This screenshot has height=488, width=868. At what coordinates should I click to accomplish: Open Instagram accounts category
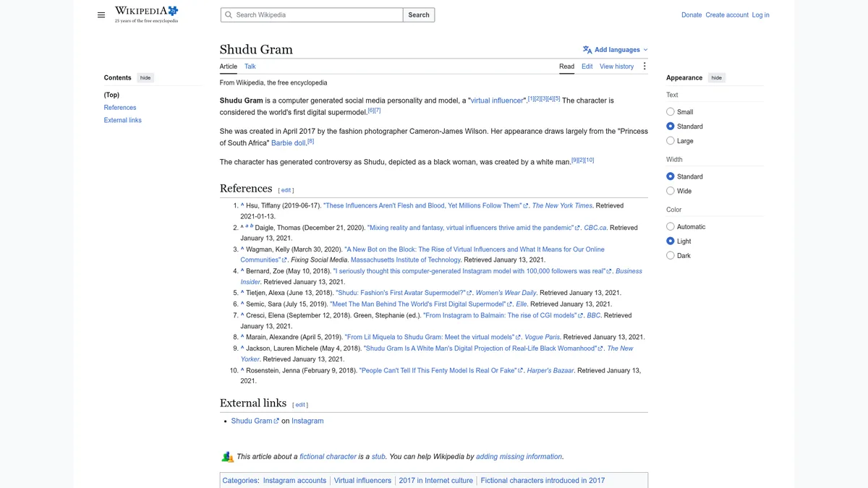[294, 481]
